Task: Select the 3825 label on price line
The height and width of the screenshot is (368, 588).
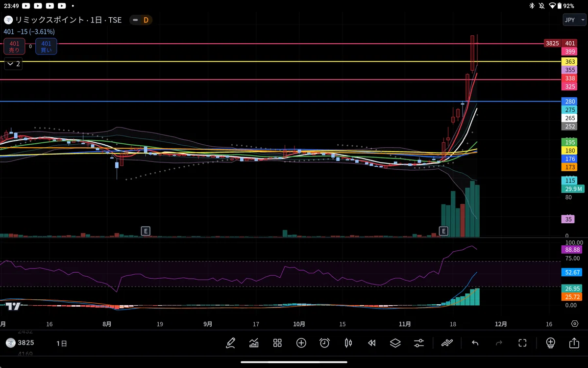Action: click(x=552, y=43)
